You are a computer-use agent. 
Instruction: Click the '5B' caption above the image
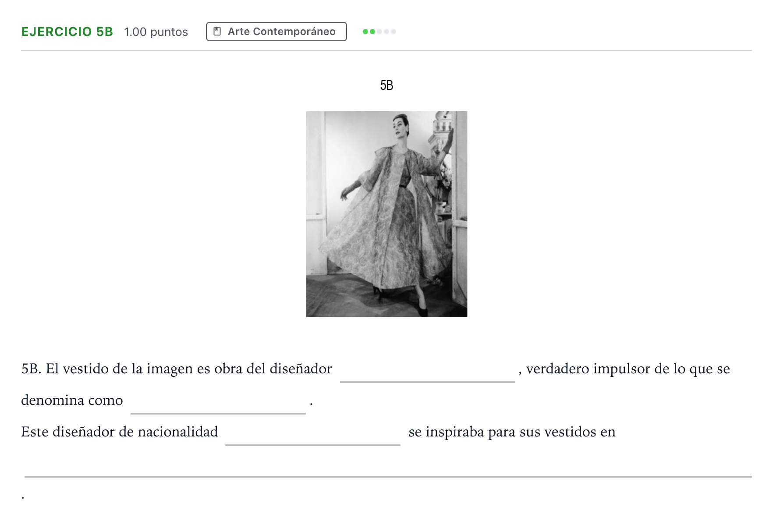tap(386, 85)
